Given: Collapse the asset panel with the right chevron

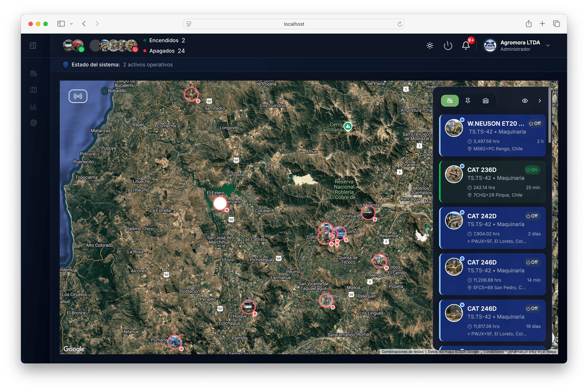Looking at the screenshot, I should (x=540, y=101).
